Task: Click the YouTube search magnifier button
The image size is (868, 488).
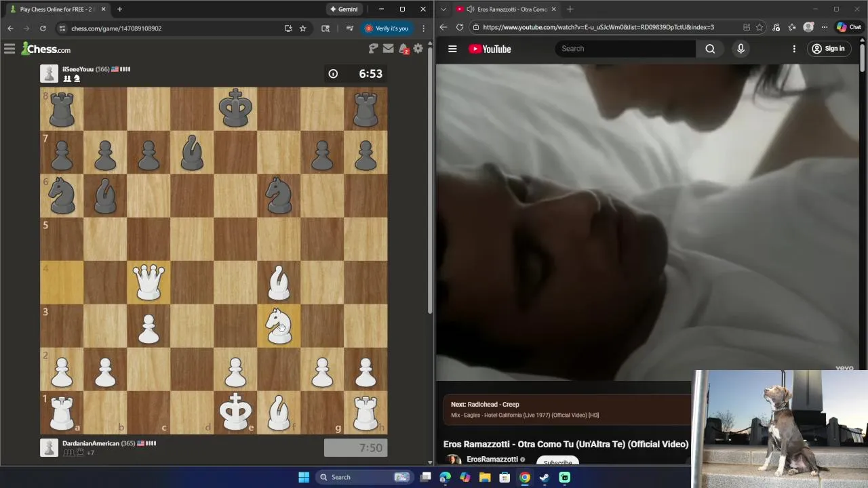Action: (710, 49)
